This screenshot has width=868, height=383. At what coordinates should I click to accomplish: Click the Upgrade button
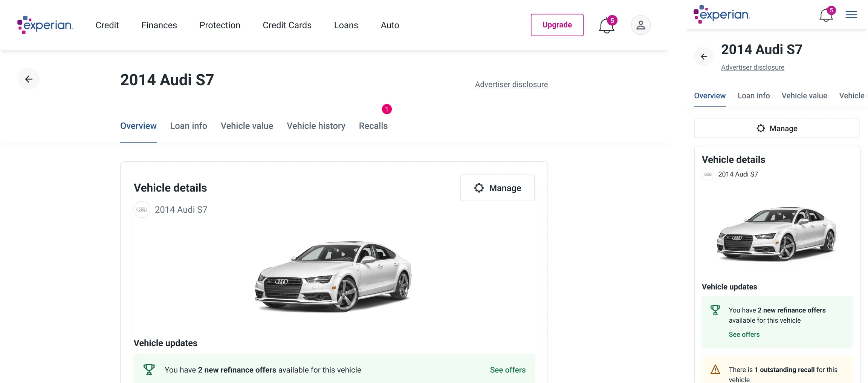click(x=557, y=25)
